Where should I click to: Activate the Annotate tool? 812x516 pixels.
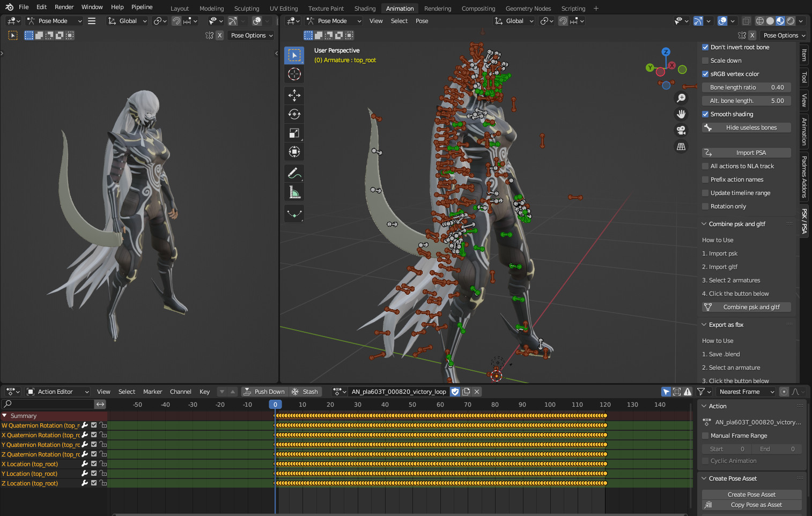click(294, 173)
